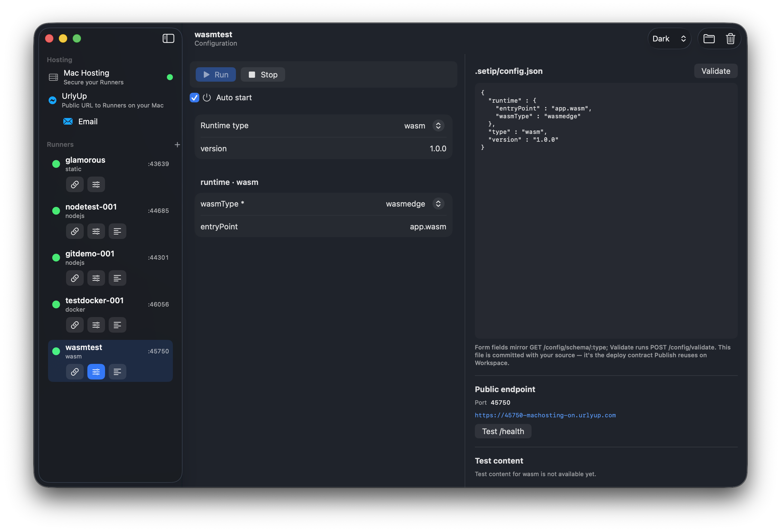Click the :43639 port of glamorous
Viewport: 781px width, 532px height.
[x=158, y=164]
